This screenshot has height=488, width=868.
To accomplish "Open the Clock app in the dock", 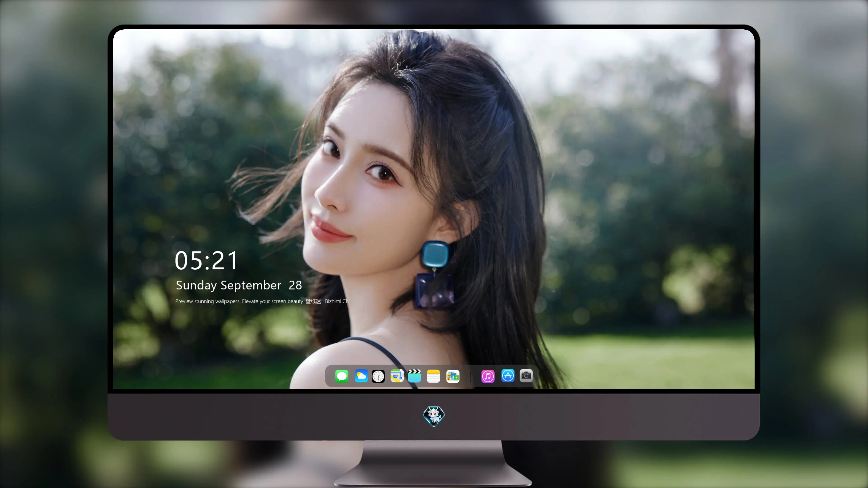I will 378,376.
